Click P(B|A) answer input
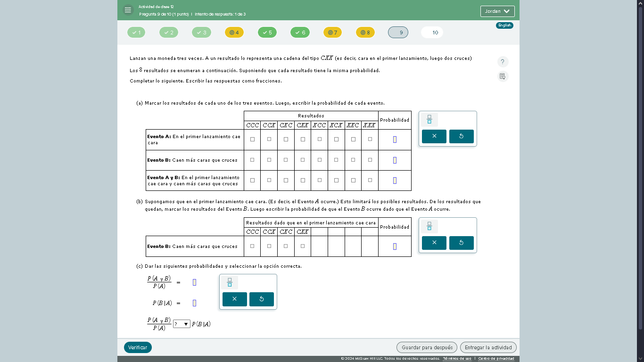This screenshot has height=362, width=644. 194,303
